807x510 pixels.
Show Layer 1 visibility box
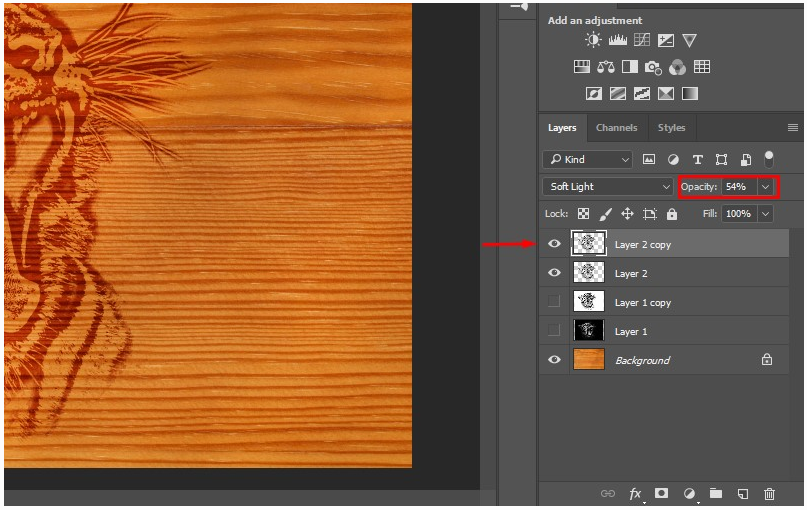[554, 330]
